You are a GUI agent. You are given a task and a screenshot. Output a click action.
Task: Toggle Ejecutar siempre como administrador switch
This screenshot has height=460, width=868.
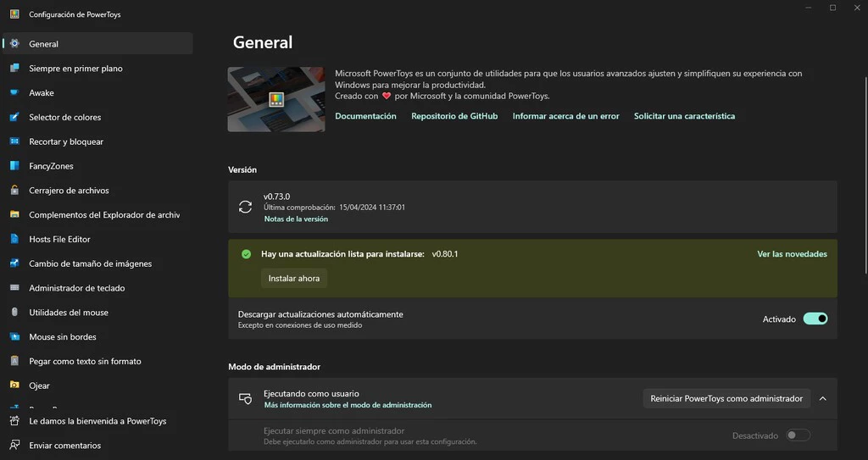798,435
